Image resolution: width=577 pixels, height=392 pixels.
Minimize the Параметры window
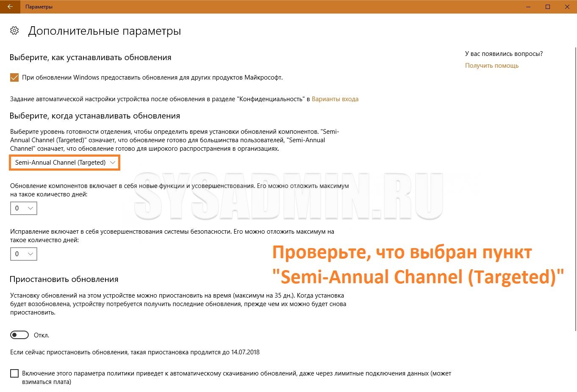528,7
